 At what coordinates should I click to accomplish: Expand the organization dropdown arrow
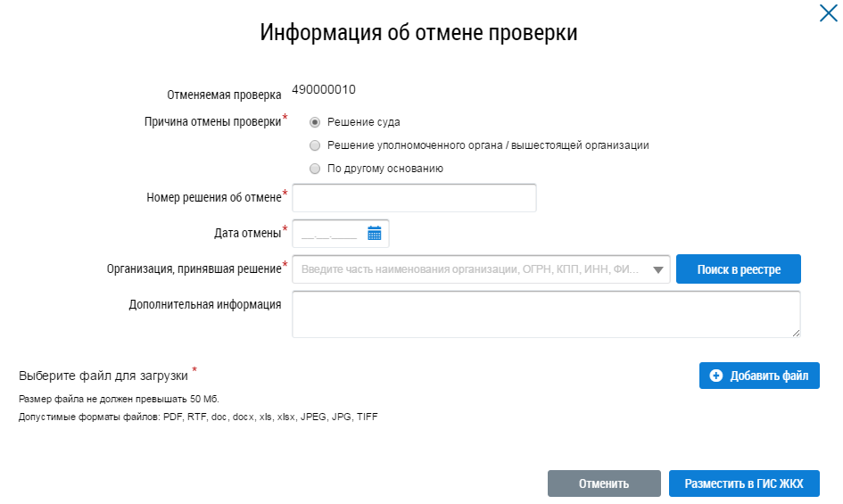coord(658,269)
